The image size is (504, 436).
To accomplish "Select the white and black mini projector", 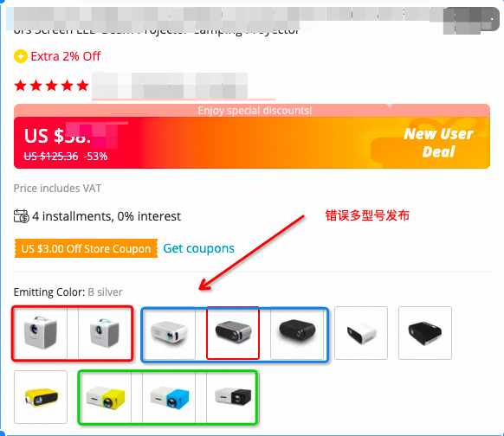I will click(233, 397).
